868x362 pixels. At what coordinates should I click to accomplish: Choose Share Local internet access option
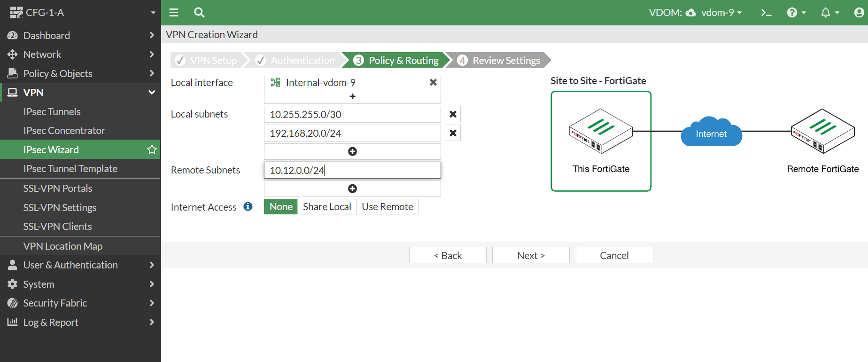[x=327, y=207]
